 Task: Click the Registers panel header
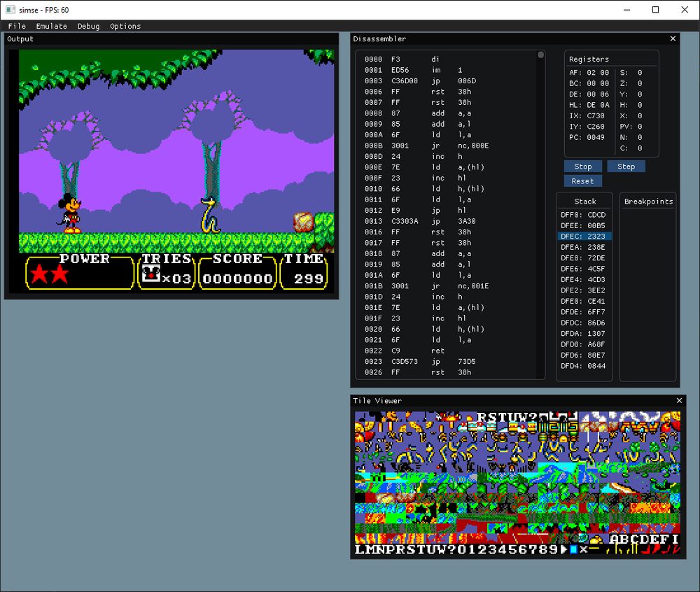coord(589,59)
